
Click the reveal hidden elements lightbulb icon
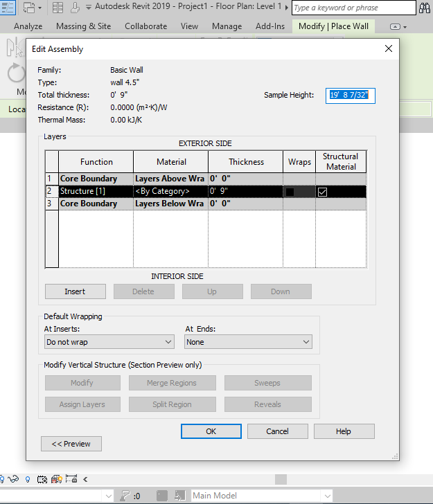click(x=28, y=480)
